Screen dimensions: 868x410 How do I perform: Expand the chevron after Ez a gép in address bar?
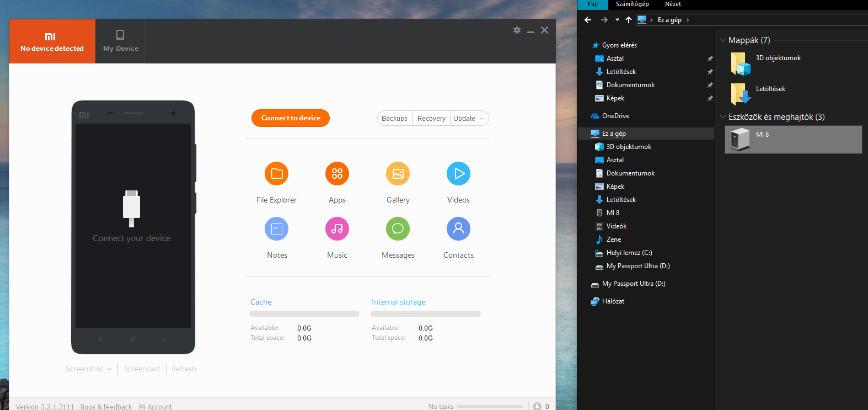[688, 20]
